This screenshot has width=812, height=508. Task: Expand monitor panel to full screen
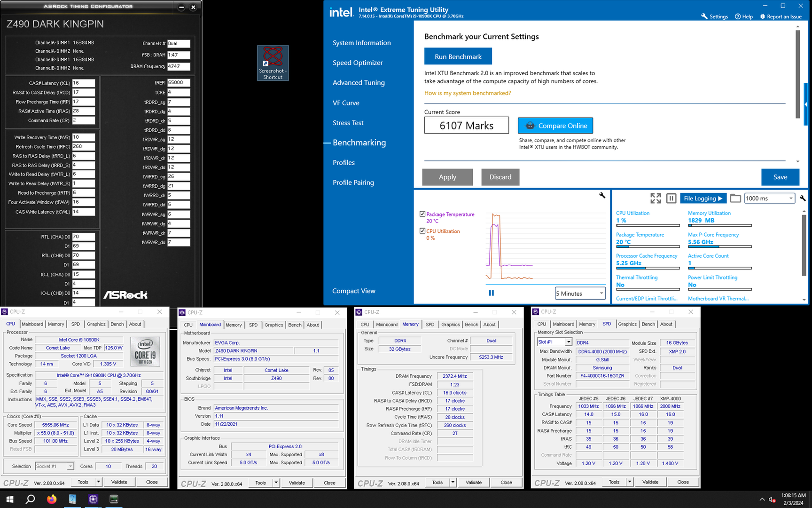click(656, 198)
